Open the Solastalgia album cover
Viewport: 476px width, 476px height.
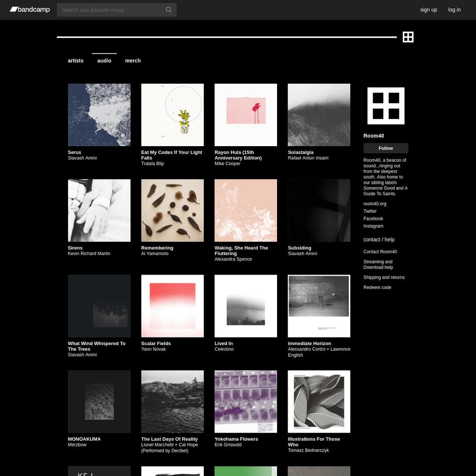(x=319, y=115)
